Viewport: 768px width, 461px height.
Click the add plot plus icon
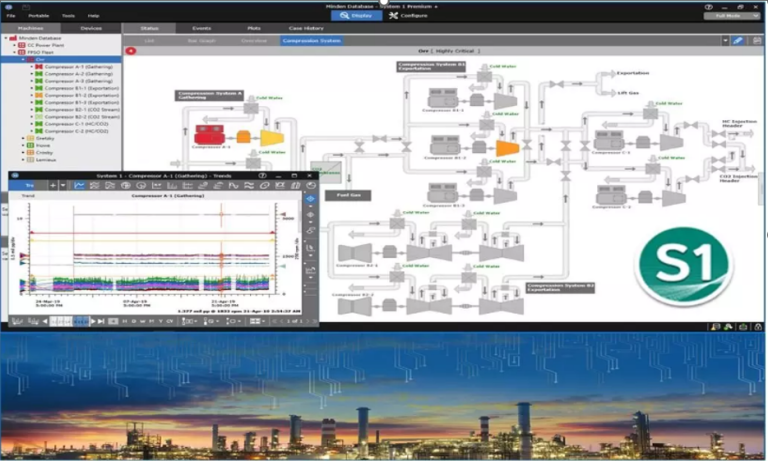[x=53, y=186]
